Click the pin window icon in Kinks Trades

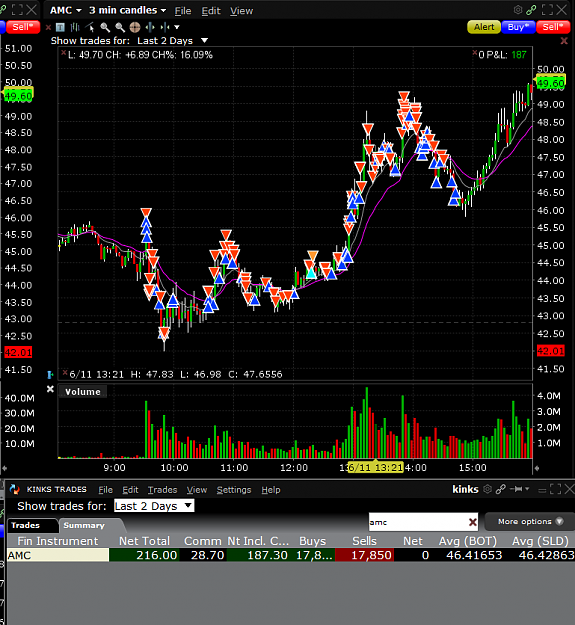click(x=517, y=489)
